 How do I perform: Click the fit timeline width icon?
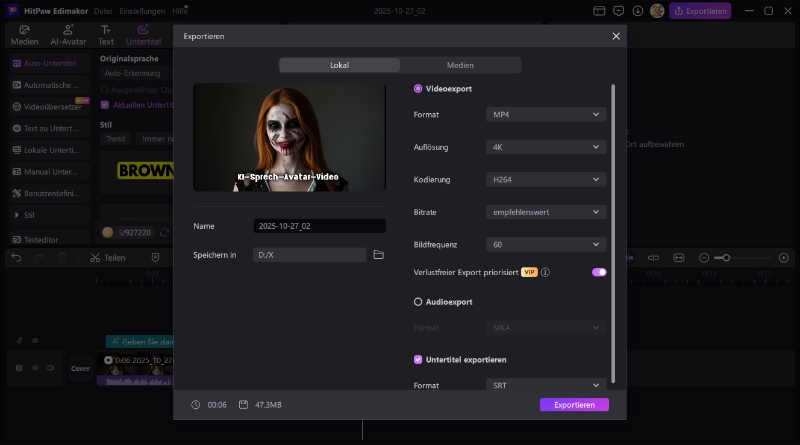[679, 258]
